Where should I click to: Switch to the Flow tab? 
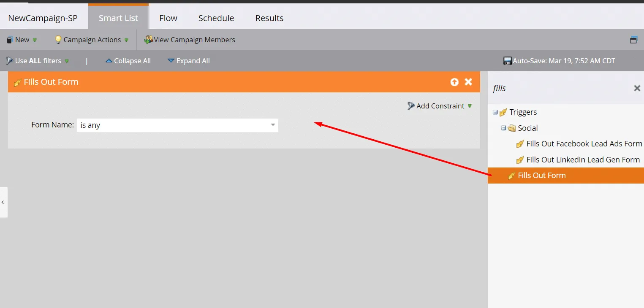point(168,18)
